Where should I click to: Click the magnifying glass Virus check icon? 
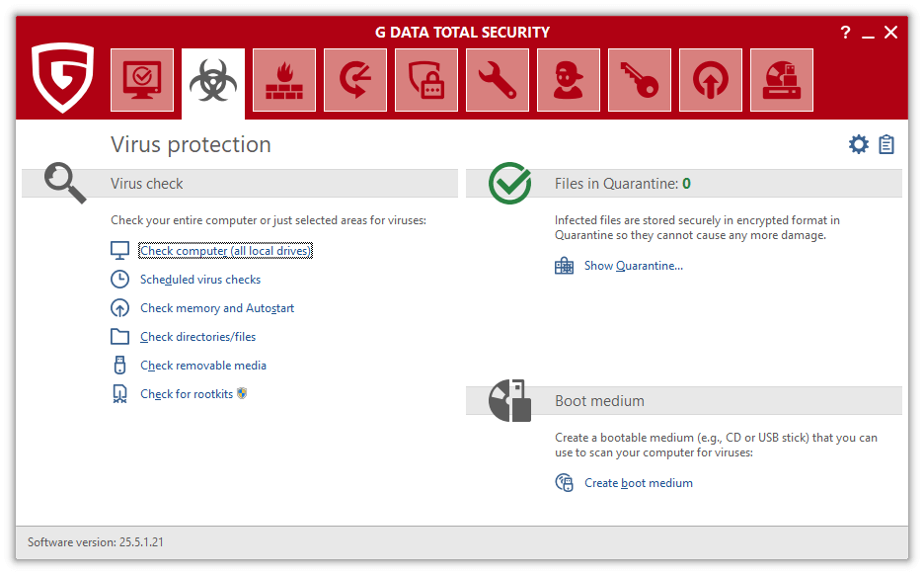point(65,184)
